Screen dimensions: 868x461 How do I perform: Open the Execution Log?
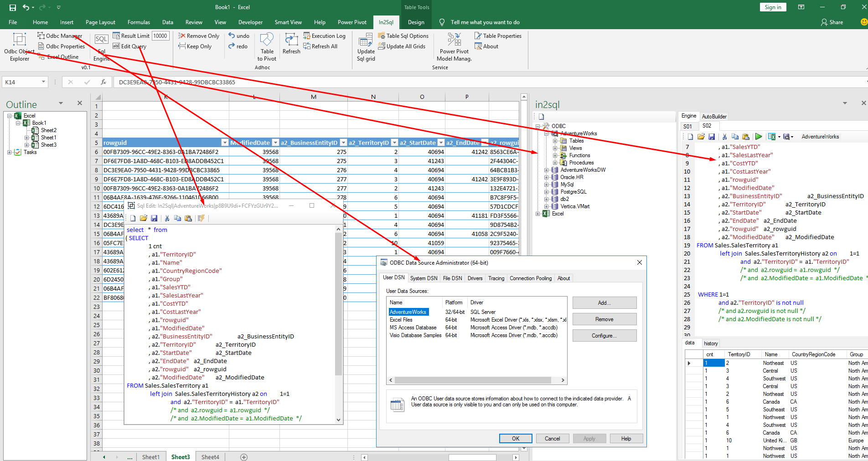[x=325, y=36]
